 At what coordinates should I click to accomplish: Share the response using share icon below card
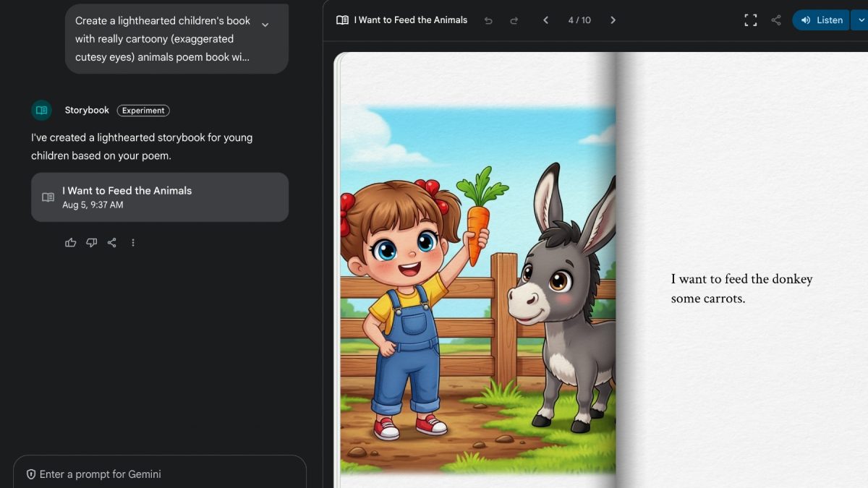112,243
